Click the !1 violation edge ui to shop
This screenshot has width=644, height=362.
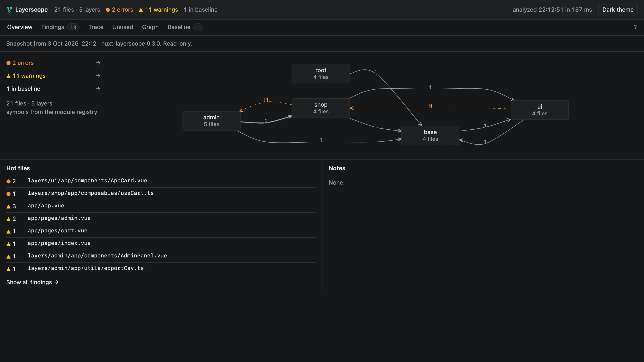click(x=430, y=106)
